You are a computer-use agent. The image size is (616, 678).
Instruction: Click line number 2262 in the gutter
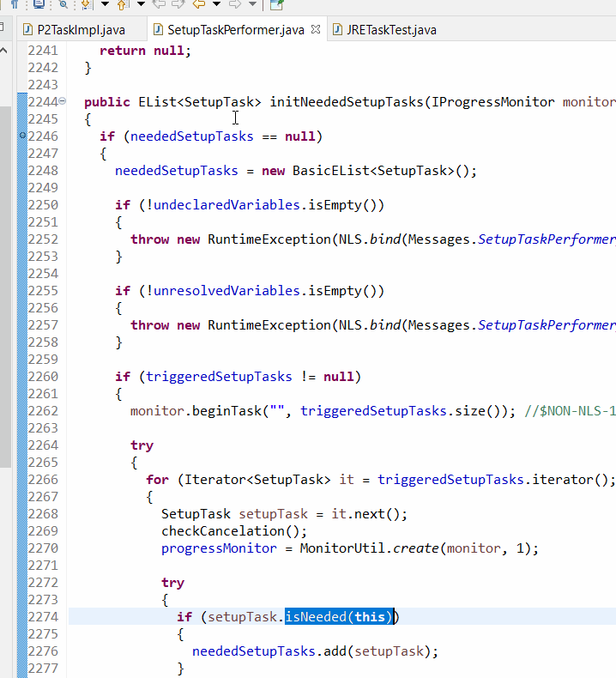point(43,411)
